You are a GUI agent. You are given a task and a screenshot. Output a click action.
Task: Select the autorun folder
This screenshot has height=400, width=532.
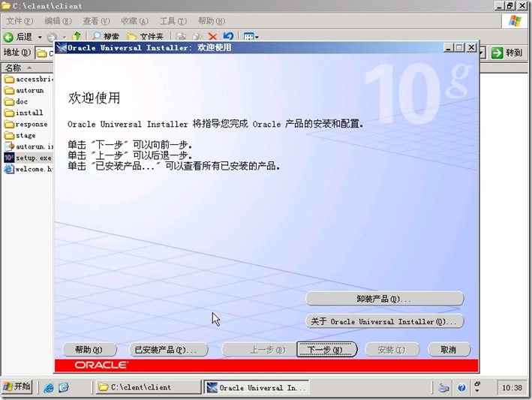pyautogui.click(x=24, y=91)
